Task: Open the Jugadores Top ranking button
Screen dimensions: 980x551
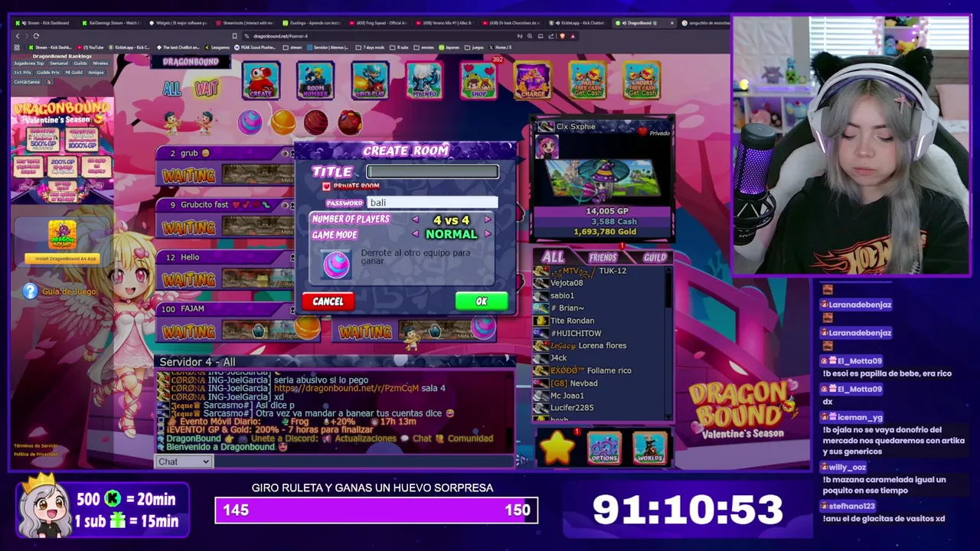Action: tap(28, 63)
